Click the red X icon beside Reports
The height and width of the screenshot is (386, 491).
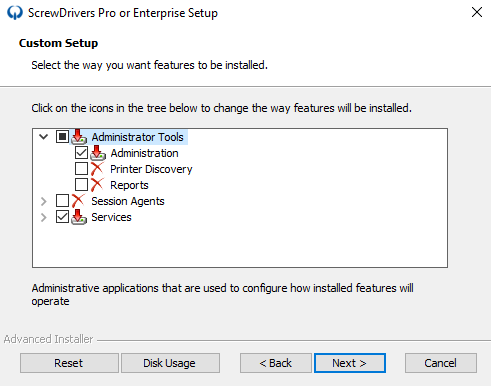pos(97,185)
